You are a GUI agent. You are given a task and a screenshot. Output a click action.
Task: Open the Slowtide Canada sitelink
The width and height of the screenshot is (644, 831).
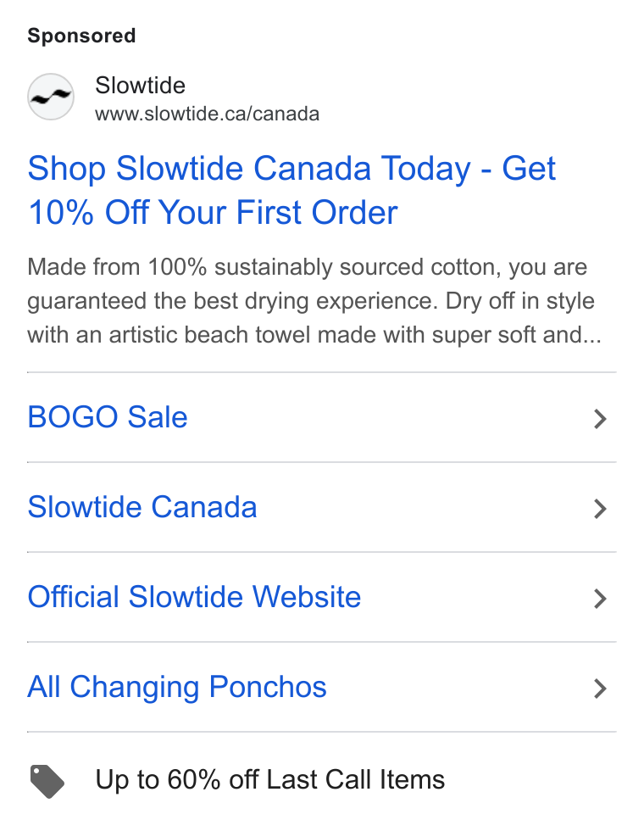coord(142,507)
